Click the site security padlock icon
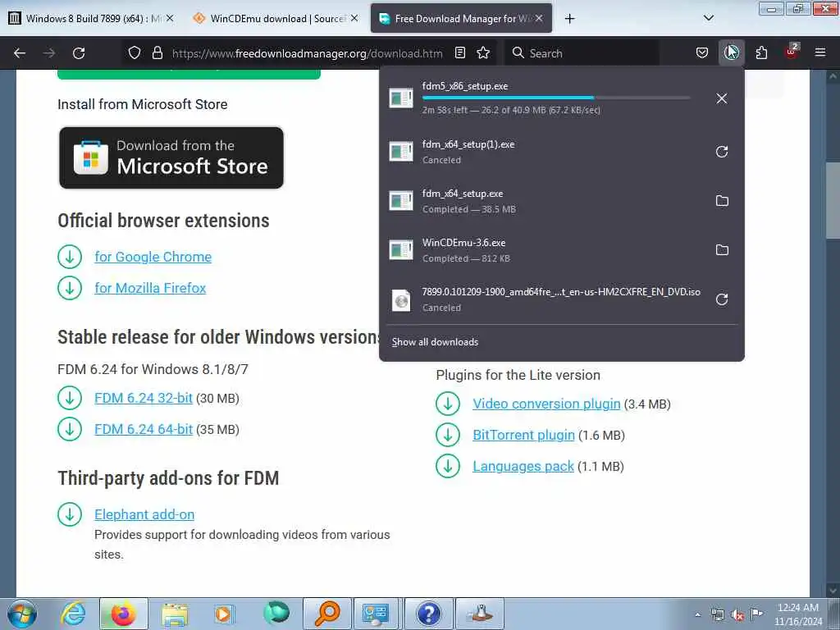This screenshot has height=630, width=840. tap(157, 53)
